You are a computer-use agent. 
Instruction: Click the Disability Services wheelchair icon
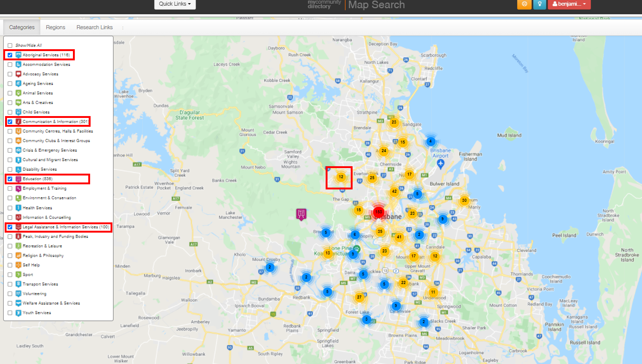coord(19,169)
